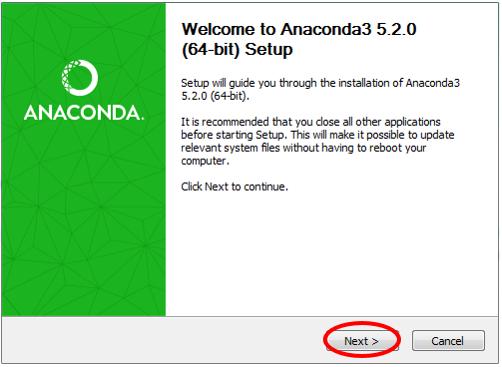Click the ANACONDA wordmark text

pos(83,113)
